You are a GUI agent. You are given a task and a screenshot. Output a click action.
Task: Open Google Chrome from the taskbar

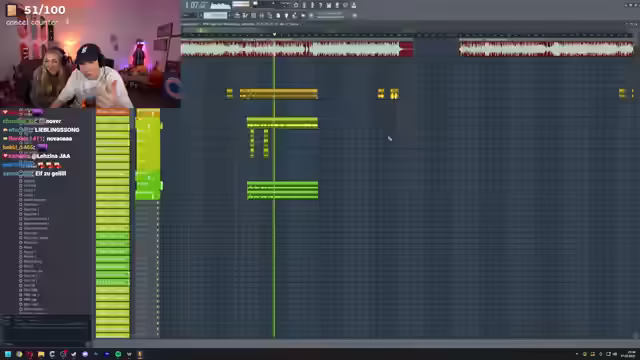pos(19,354)
